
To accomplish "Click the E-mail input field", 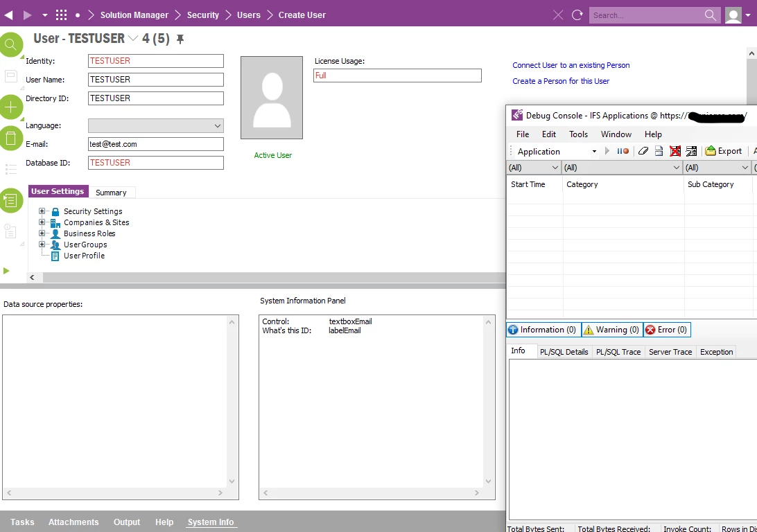I will coord(156,144).
